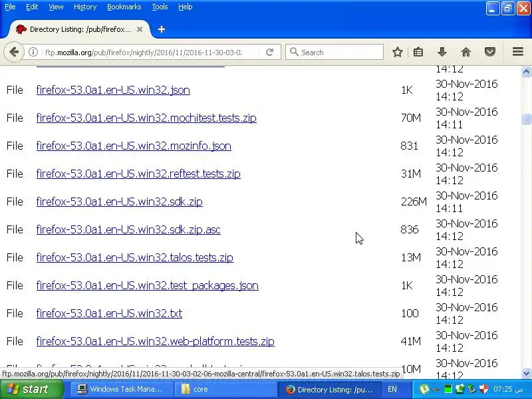
Task: Switch to the core folder window
Action: (x=225, y=389)
